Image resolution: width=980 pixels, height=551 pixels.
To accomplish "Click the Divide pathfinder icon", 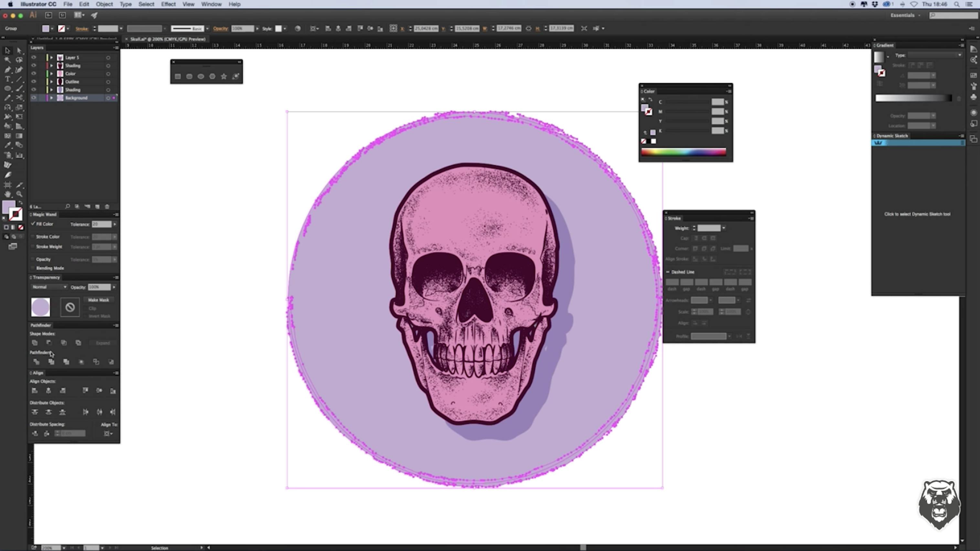I will [x=37, y=362].
